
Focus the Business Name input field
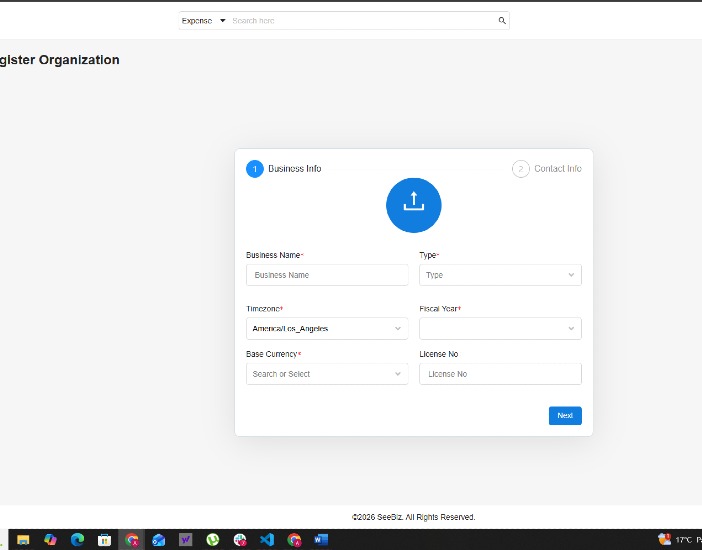pyautogui.click(x=327, y=275)
